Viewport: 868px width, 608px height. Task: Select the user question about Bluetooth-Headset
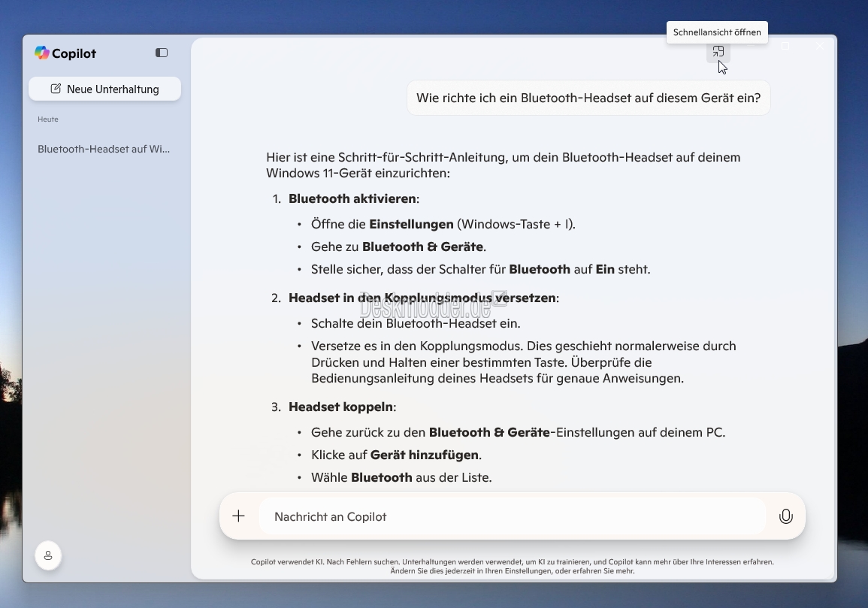point(588,98)
